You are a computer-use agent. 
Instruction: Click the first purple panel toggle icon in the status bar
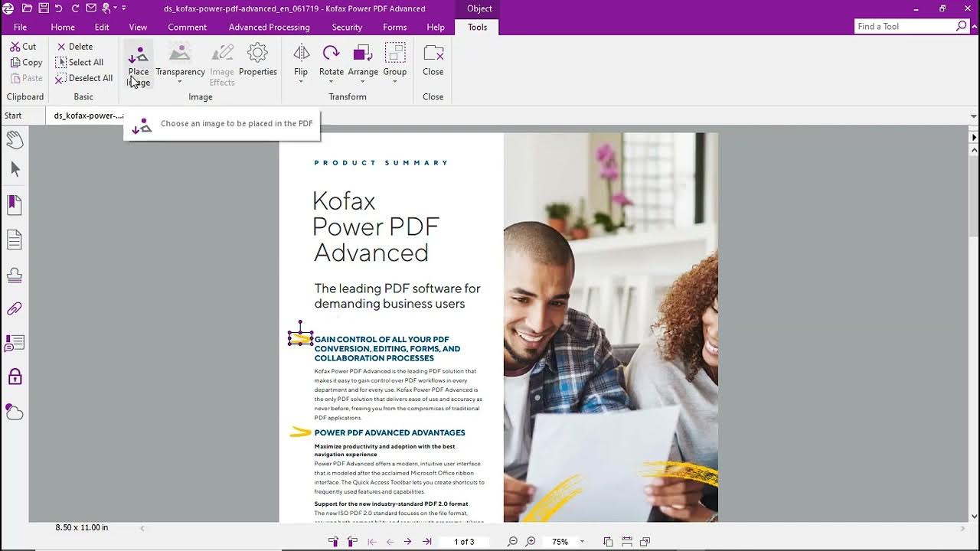click(334, 542)
